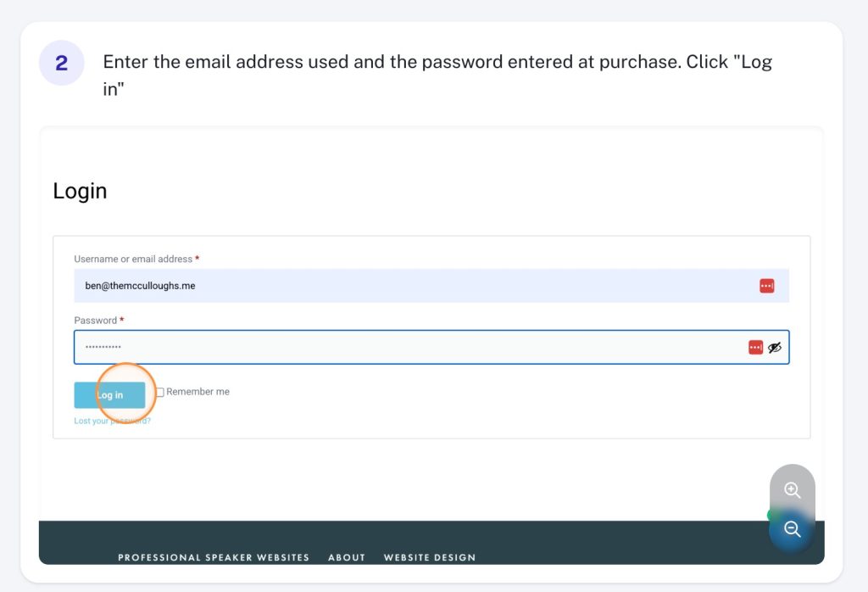Screen dimensions: 868x592
Task: Enable the Remember me checkbox
Action: click(160, 392)
